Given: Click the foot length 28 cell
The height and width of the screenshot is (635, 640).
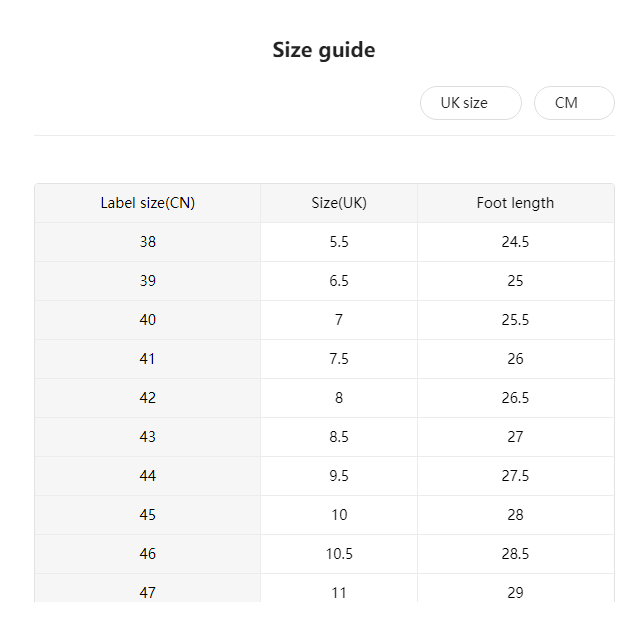Looking at the screenshot, I should pyautogui.click(x=515, y=515).
